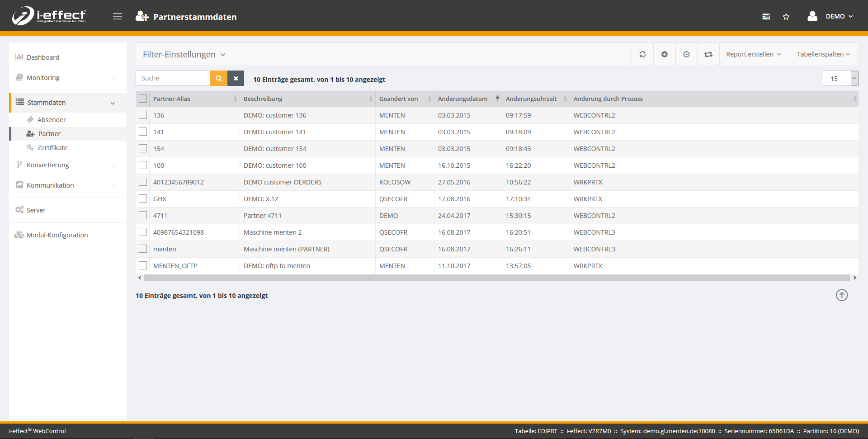Tick the checkbox for partner 136
The image size is (868, 439).
coord(143,115)
